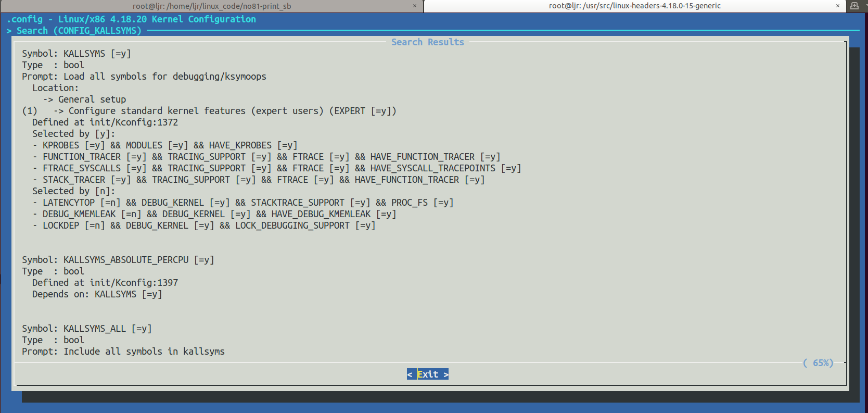The width and height of the screenshot is (868, 413).
Task: Click the Exit button
Action: [x=427, y=374]
